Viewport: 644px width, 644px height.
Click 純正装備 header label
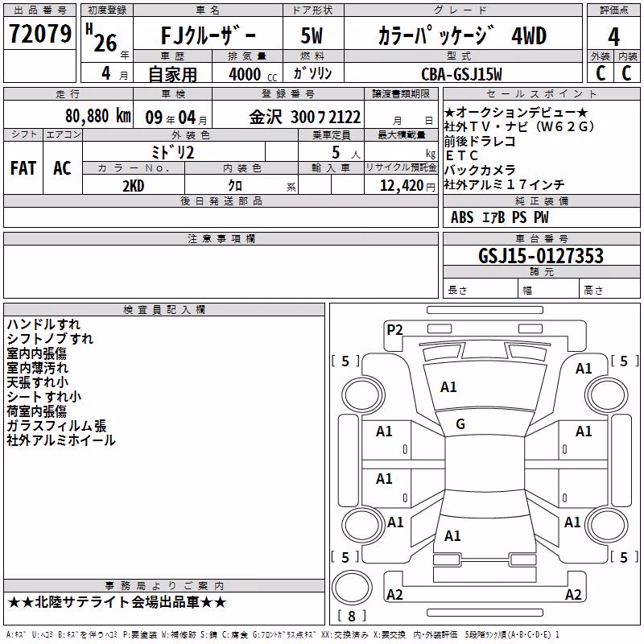pos(541,201)
